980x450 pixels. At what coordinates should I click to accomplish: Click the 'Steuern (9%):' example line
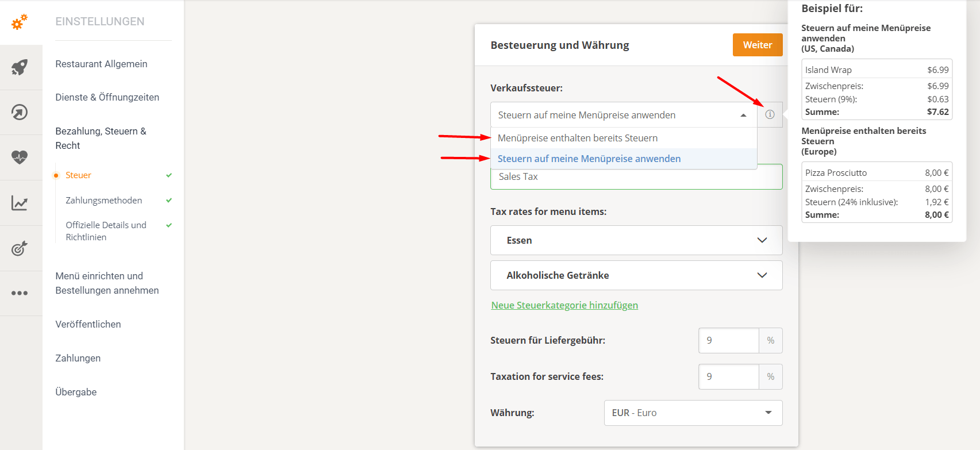(x=831, y=99)
